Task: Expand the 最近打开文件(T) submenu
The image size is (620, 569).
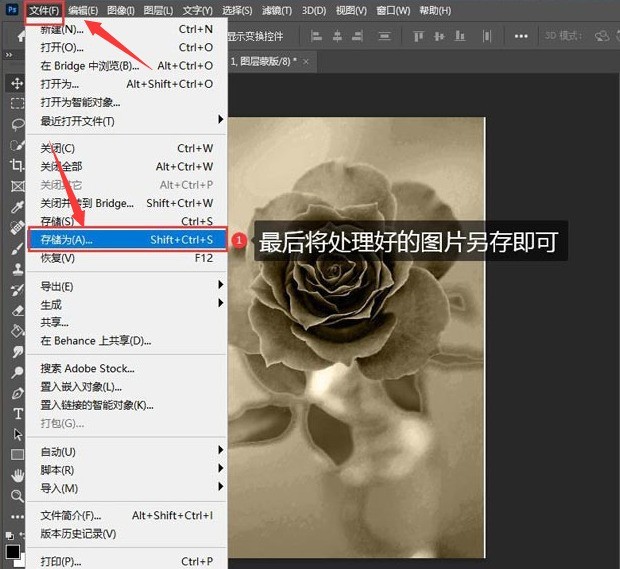Action: point(125,121)
